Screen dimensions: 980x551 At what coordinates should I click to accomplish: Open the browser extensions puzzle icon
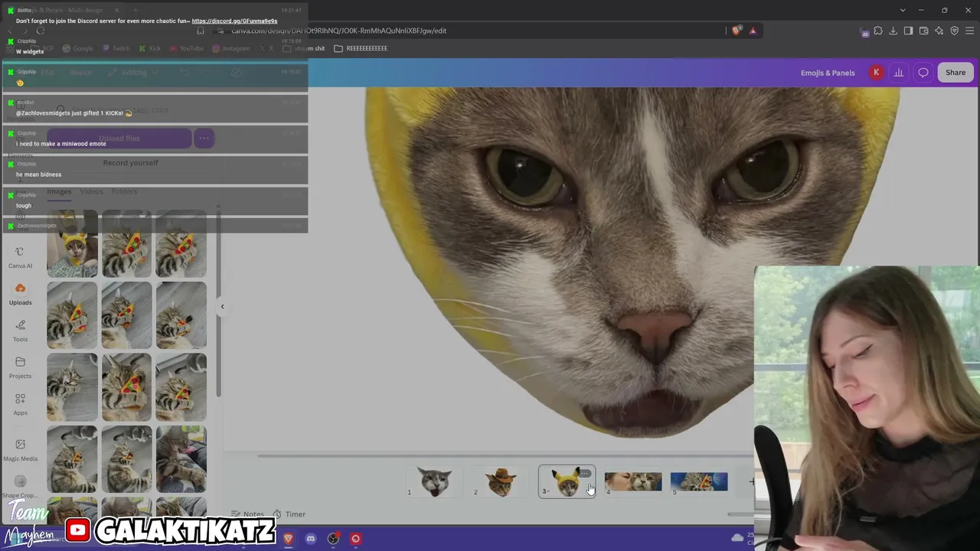click(878, 31)
